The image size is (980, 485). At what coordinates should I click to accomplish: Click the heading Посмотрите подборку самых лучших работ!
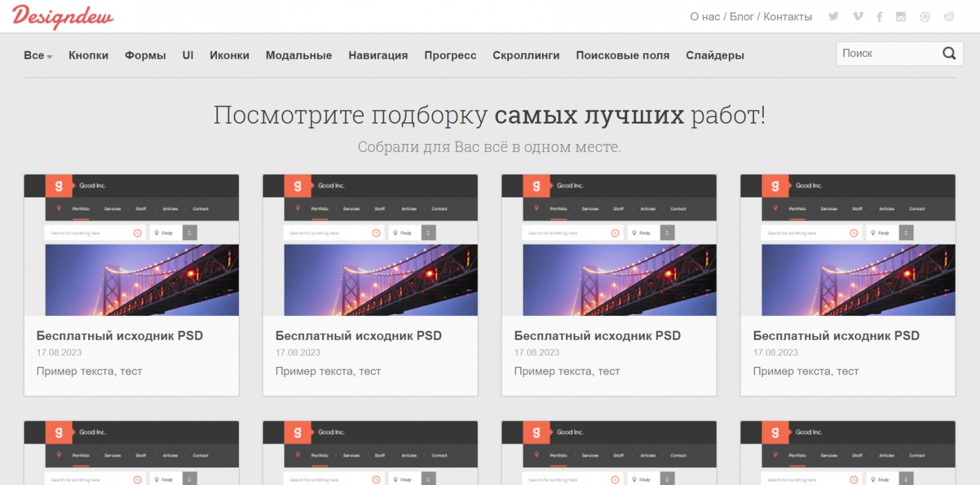click(x=489, y=115)
